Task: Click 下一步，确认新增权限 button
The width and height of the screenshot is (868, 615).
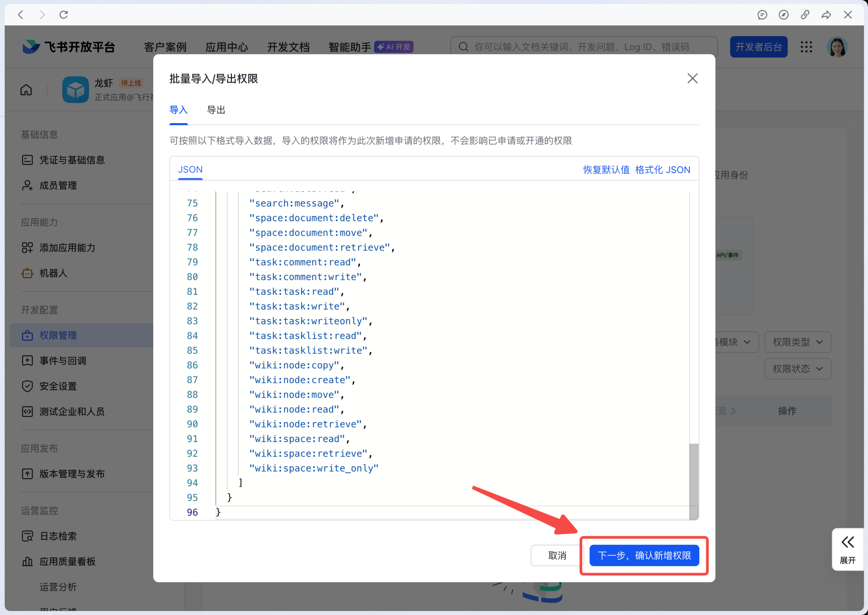Action: (x=645, y=555)
